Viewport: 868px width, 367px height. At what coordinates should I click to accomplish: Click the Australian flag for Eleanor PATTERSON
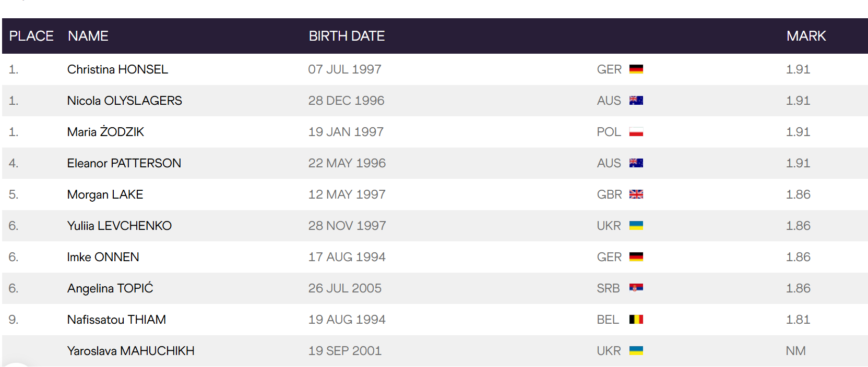click(x=636, y=163)
